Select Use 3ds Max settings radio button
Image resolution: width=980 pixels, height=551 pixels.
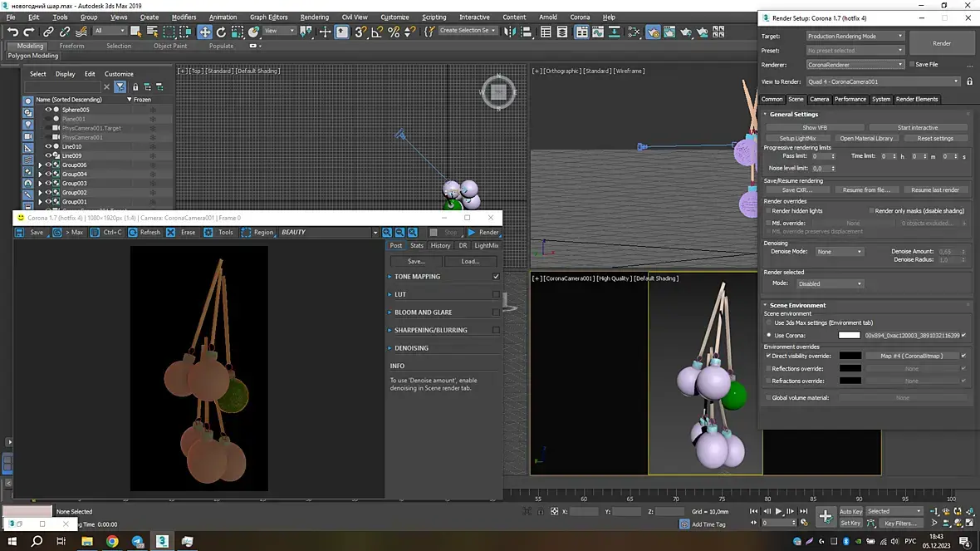point(768,322)
